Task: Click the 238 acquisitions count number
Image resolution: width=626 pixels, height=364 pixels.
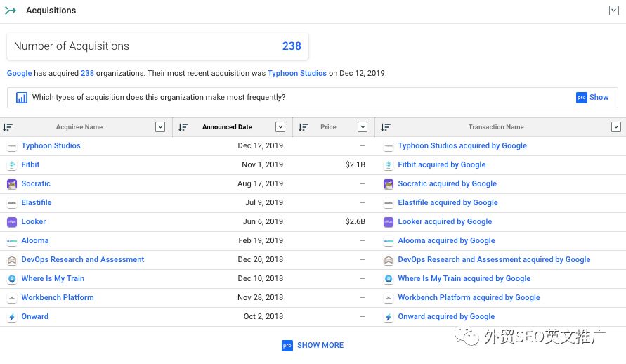Action: [x=292, y=46]
